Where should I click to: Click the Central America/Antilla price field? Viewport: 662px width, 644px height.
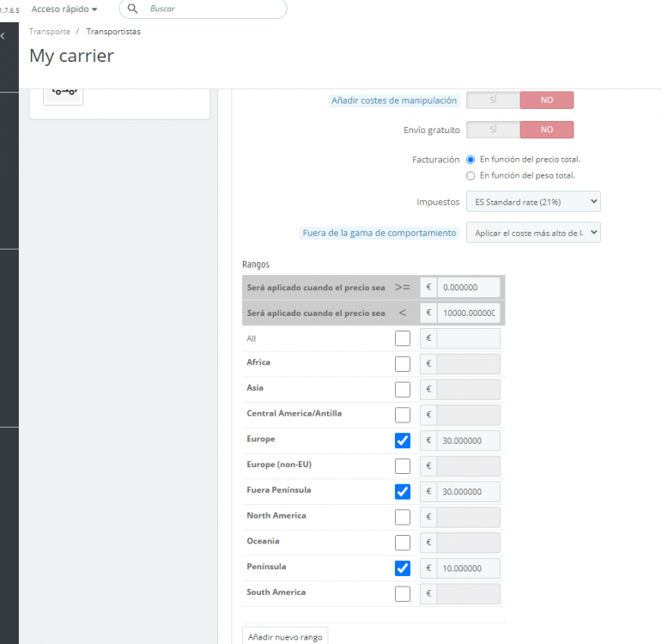469,415
